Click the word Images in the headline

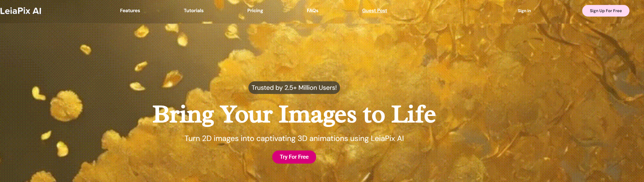coord(318,115)
